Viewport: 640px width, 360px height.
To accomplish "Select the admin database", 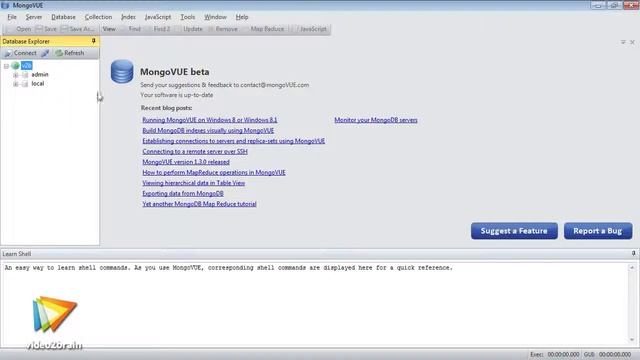I will point(40,75).
